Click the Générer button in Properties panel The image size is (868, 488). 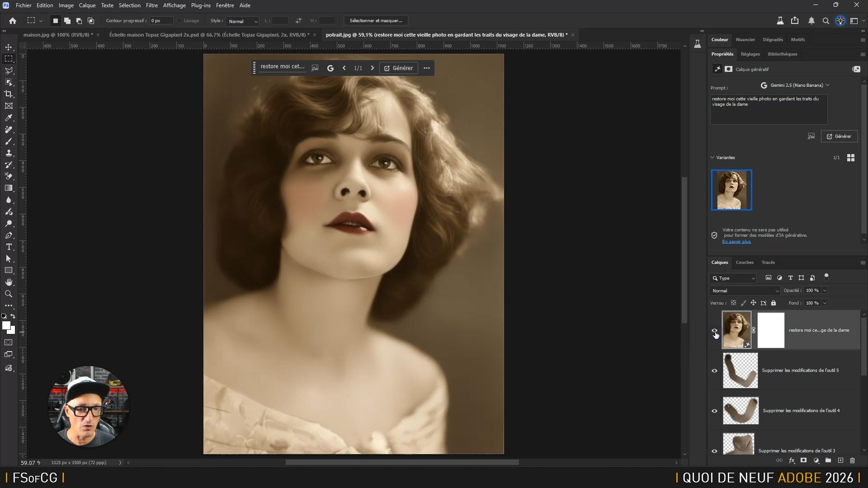tap(839, 136)
